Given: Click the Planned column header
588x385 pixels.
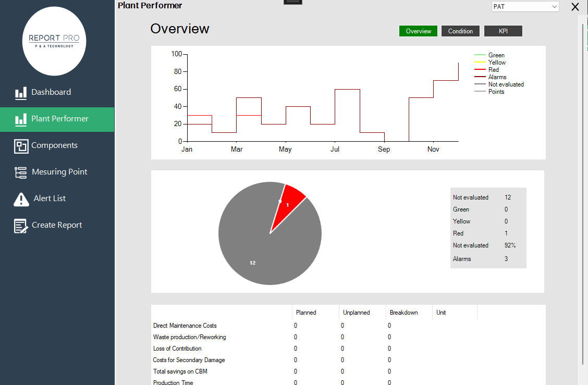Looking at the screenshot, I should point(306,313).
